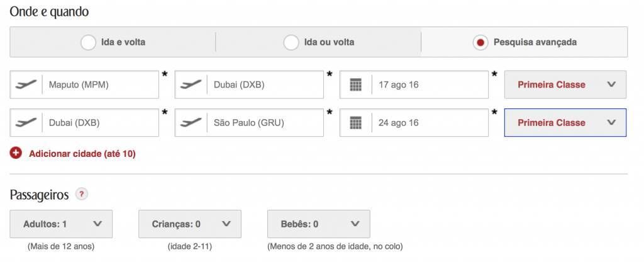Click Adicionar cidade (até 10) link
The width and height of the screenshot is (644, 264).
82,153
